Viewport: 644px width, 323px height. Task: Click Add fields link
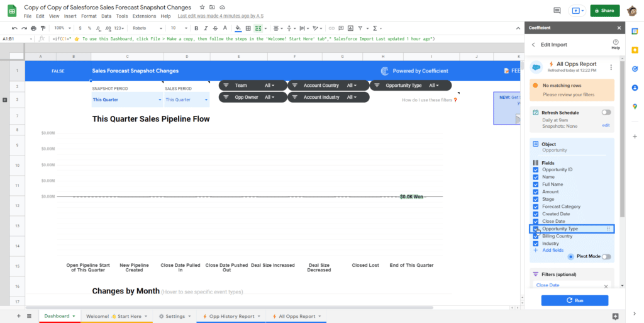[x=552, y=250]
